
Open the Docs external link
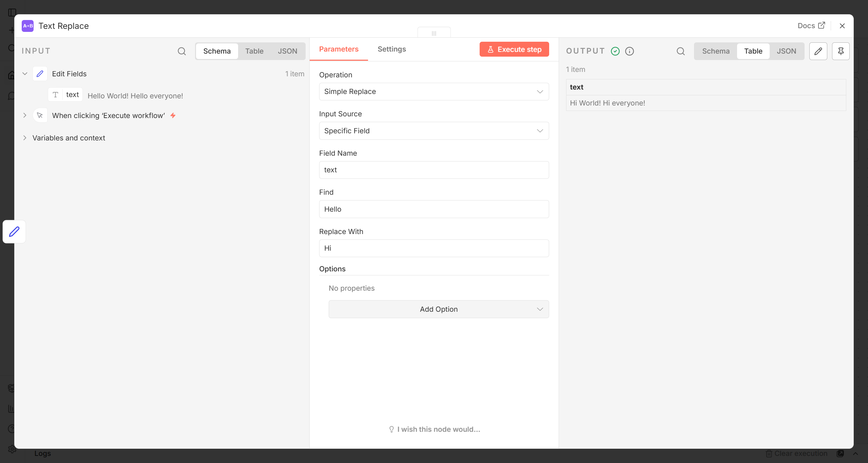tap(811, 26)
